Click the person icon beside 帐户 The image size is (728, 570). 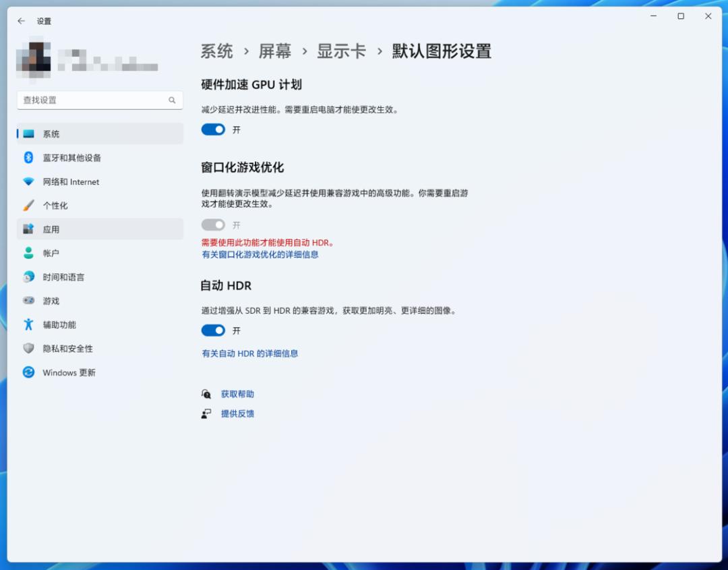[29, 253]
